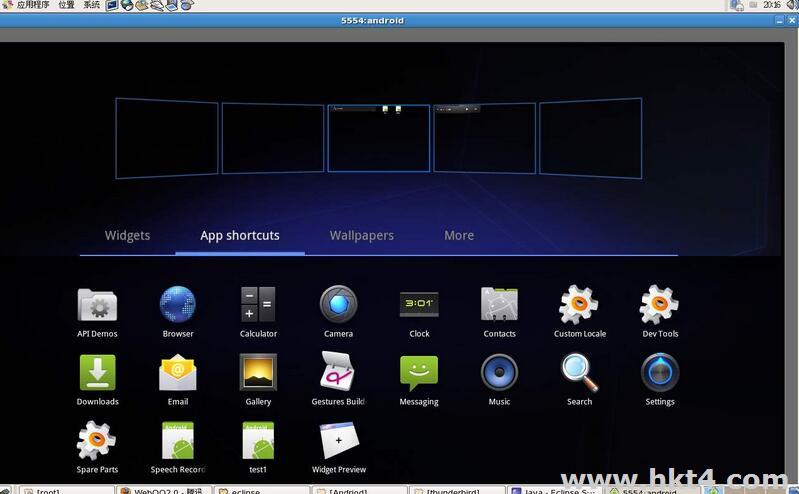The height and width of the screenshot is (494, 799).
Task: Open the Settings app shortcut
Action: pyautogui.click(x=660, y=373)
